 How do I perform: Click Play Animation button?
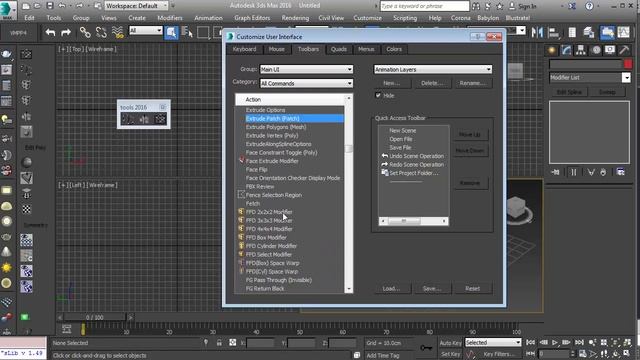555,342
